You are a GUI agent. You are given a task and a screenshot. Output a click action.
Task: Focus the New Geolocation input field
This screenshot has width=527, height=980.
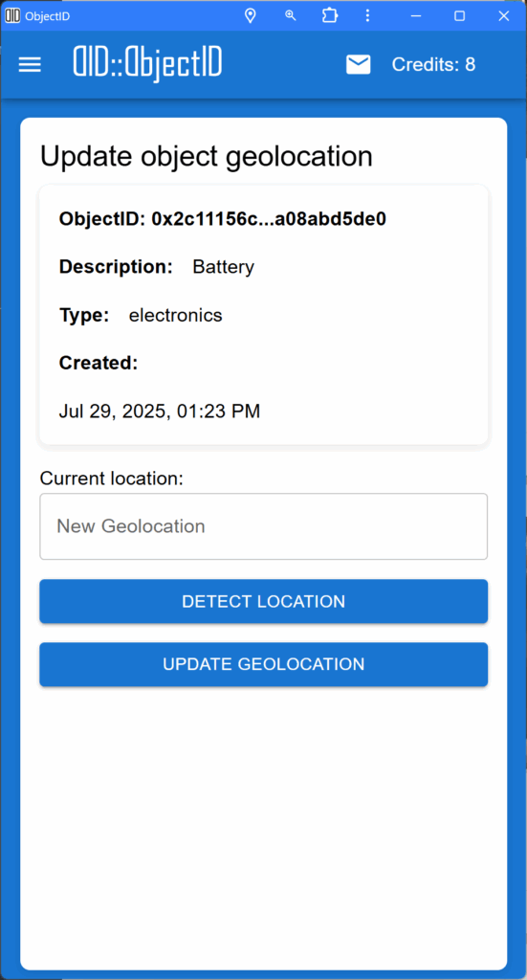click(x=264, y=526)
